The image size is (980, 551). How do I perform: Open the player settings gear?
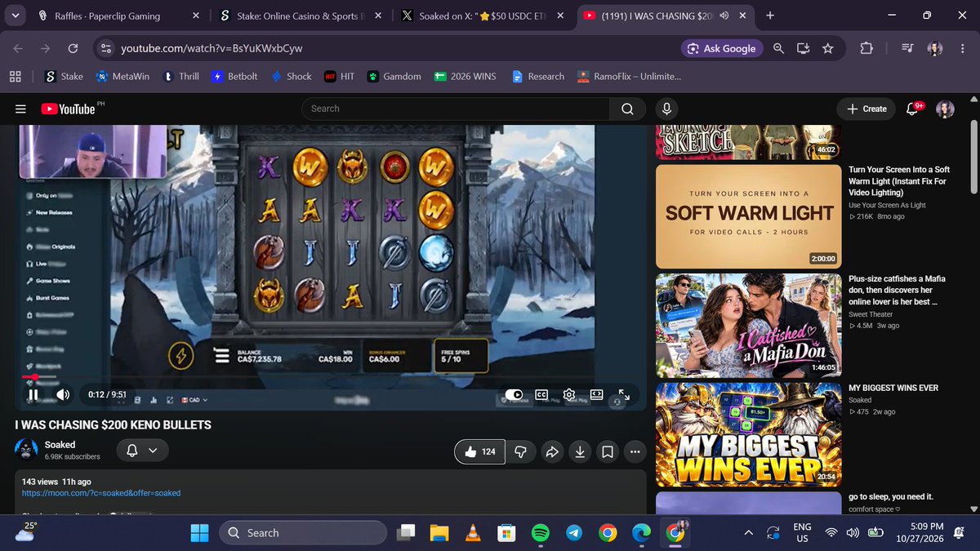[x=569, y=395]
